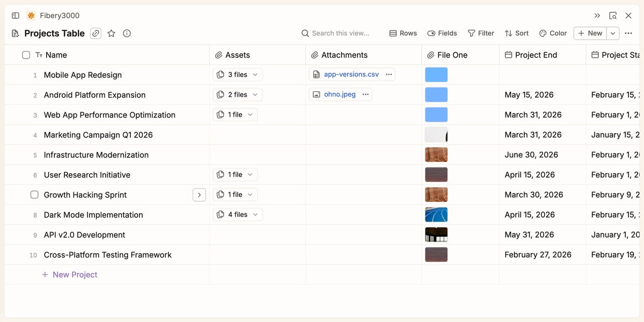Open the Fibery3000 workspace icon
This screenshot has width=644, height=322.
coord(31,16)
